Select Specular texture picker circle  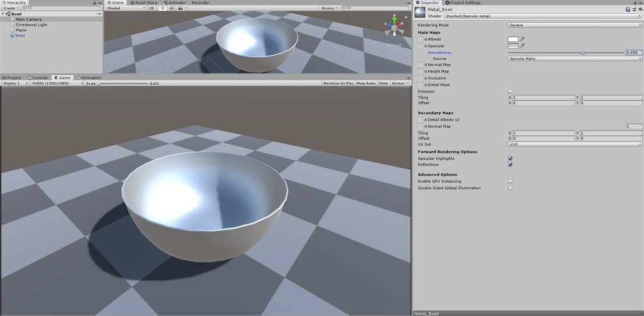[x=426, y=46]
